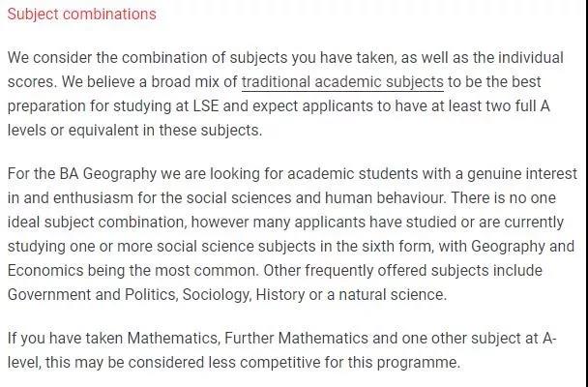The height and width of the screenshot is (387, 588).
Task: Click the phrase "natural science"
Action: coord(393,295)
